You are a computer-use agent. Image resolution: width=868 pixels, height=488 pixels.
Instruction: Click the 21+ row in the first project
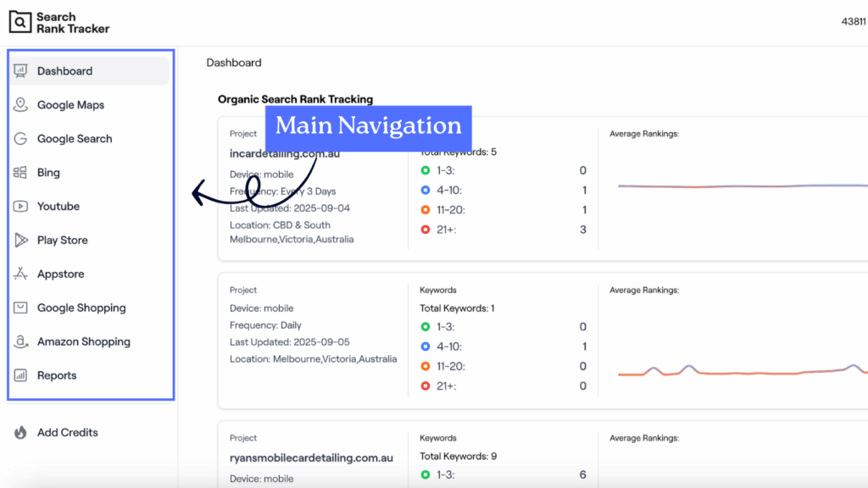click(x=504, y=230)
